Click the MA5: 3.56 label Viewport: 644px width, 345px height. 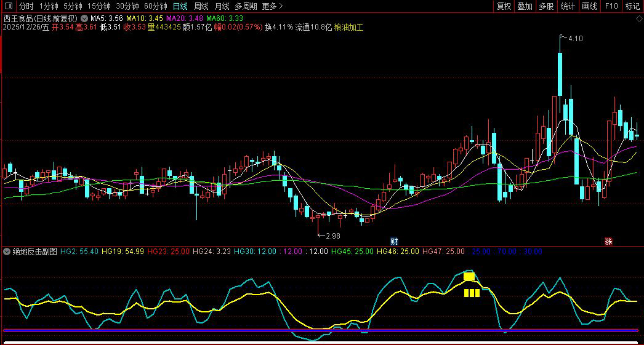(x=107, y=18)
